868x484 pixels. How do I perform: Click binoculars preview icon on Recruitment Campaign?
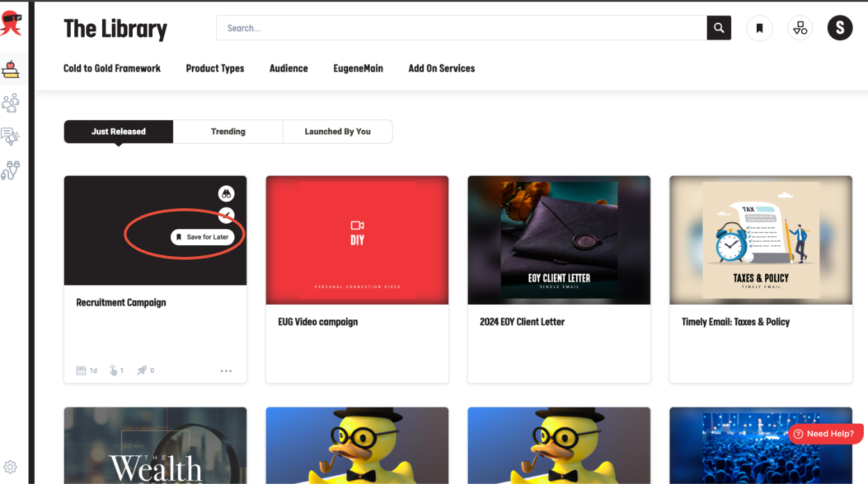[226, 194]
